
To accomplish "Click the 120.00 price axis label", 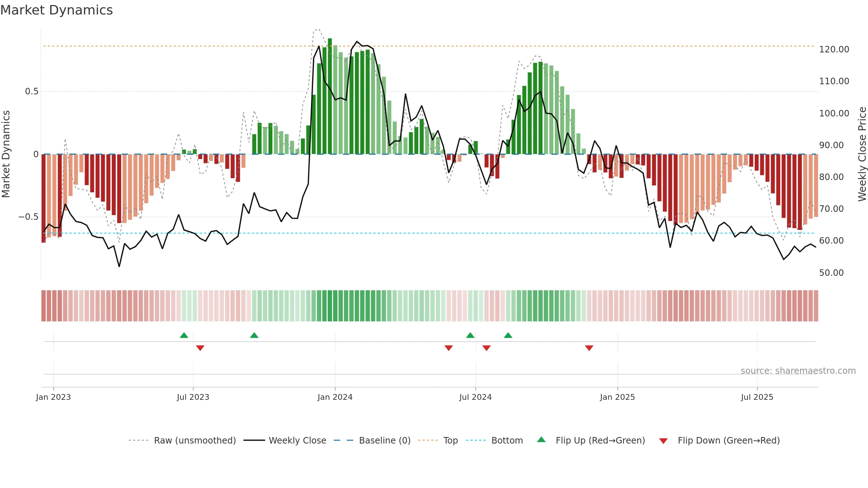I will point(834,49).
